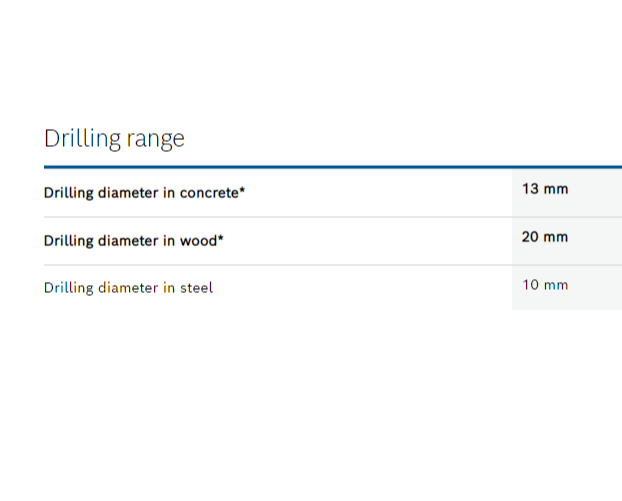Click the word concrete in the first row
The height and width of the screenshot is (501, 622).
[x=208, y=193]
